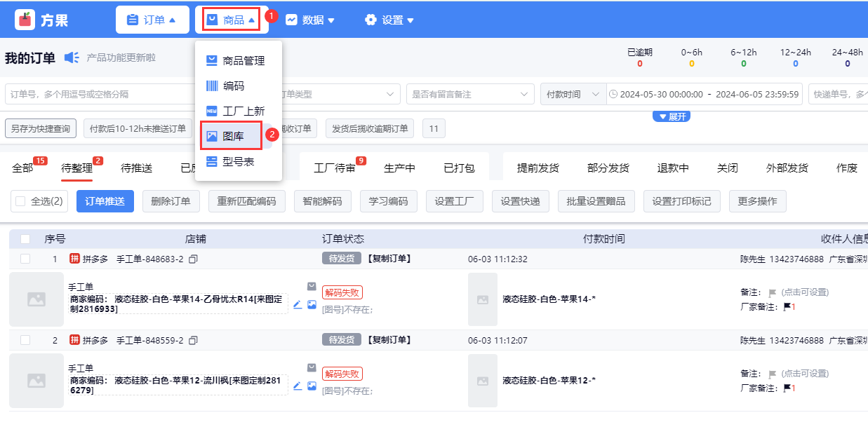This screenshot has width=868, height=448.
Task: Switch to the 工厂待审 tab
Action: point(334,168)
